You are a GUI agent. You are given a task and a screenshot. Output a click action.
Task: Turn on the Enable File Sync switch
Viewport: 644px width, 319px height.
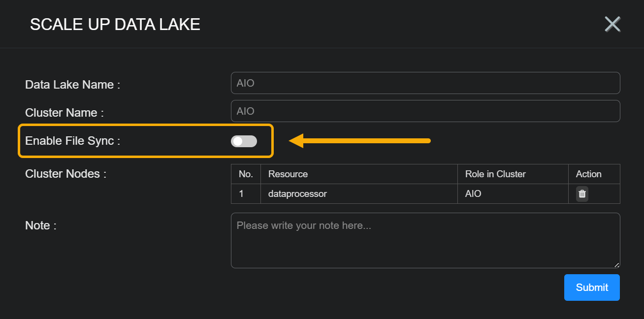(244, 141)
